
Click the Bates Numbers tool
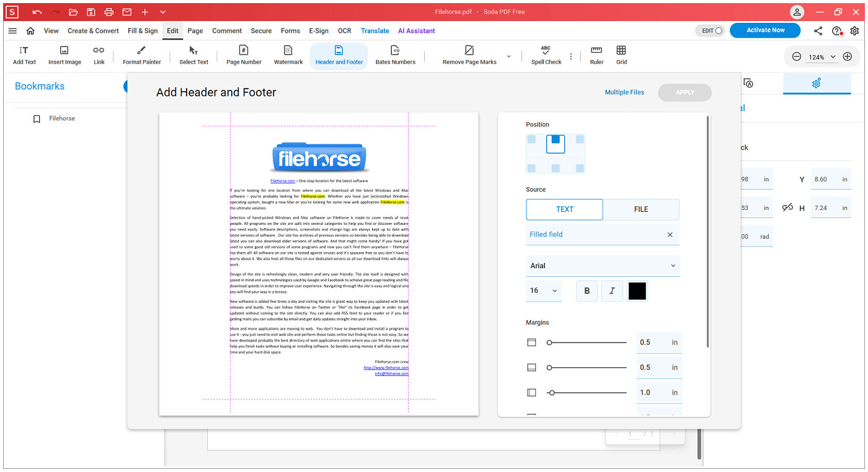pos(396,55)
